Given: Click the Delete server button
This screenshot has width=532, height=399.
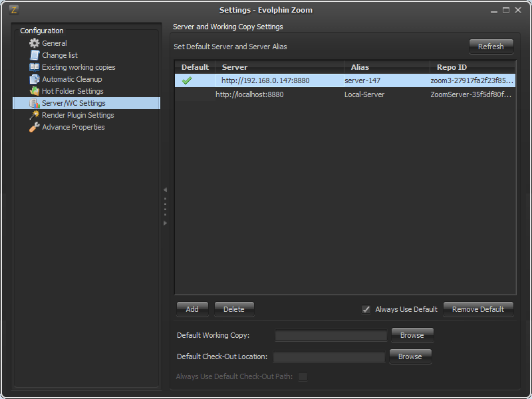Looking at the screenshot, I should [234, 309].
